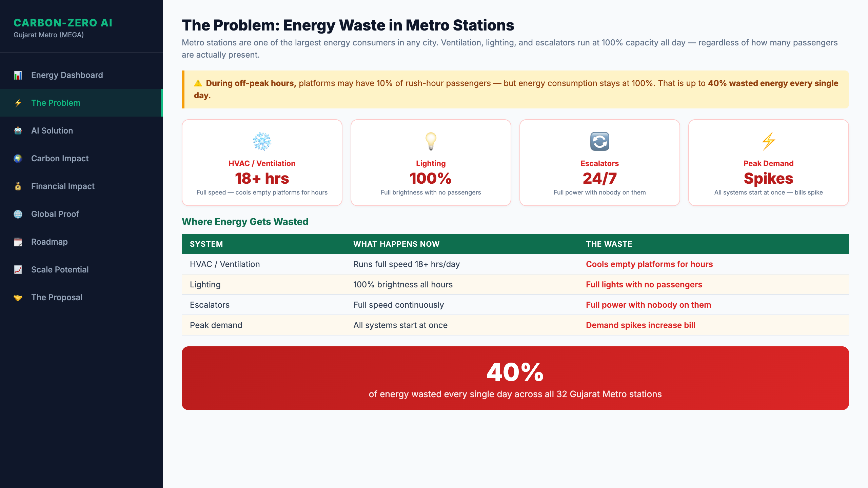The width and height of the screenshot is (868, 488).
Task: Open the Global Proof section
Action: tap(55, 214)
